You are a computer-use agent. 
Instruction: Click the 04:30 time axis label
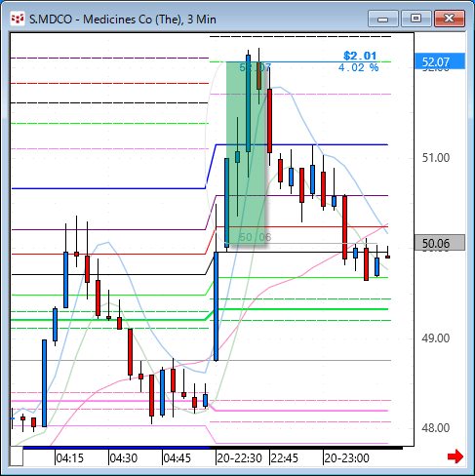point(124,458)
